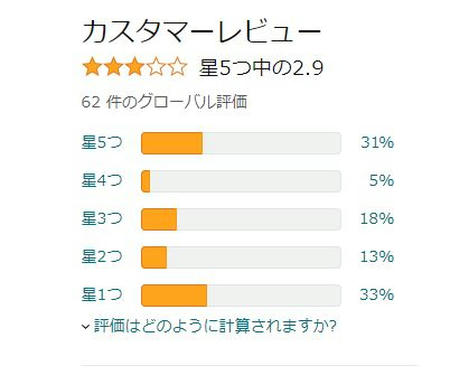Click the fifth empty rating star
Screen dimensions: 450x375
click(x=177, y=67)
